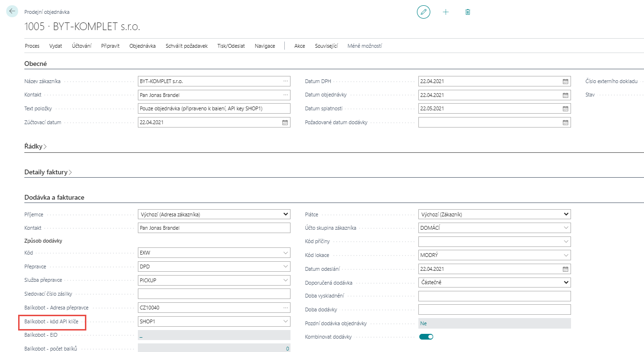Click the plus icon to create new
The height and width of the screenshot is (352, 644).
click(x=446, y=12)
